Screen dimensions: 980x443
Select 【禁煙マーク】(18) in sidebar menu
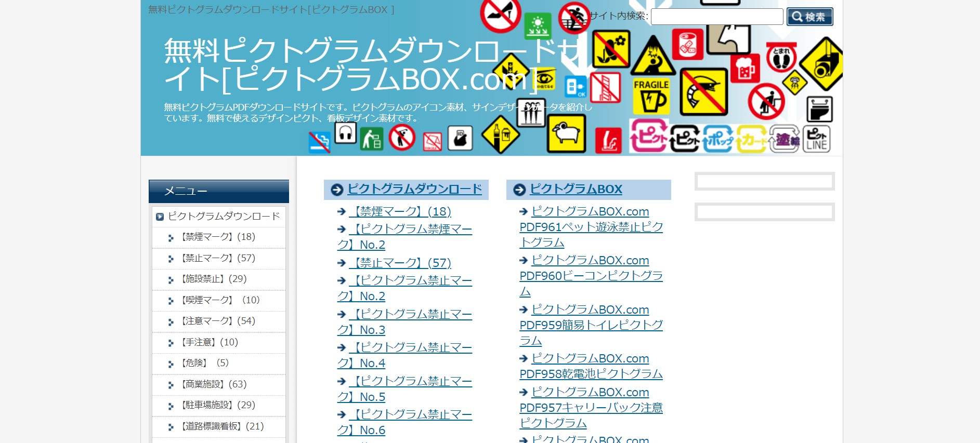(x=219, y=237)
